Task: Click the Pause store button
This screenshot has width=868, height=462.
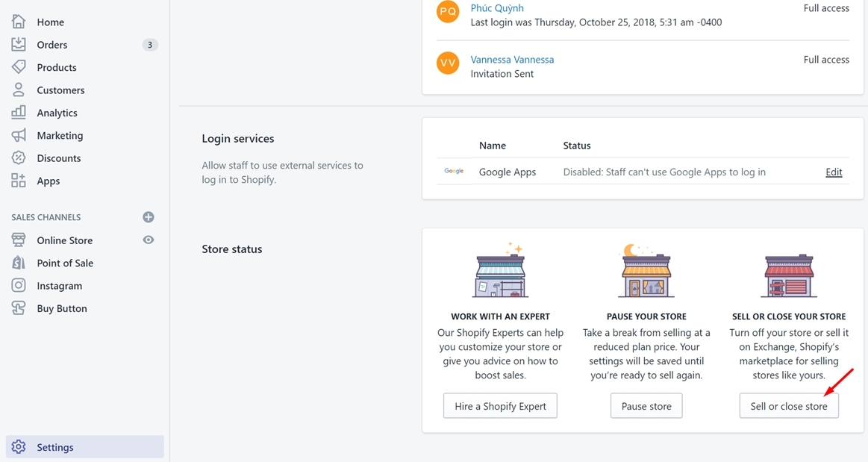Action: click(x=646, y=406)
